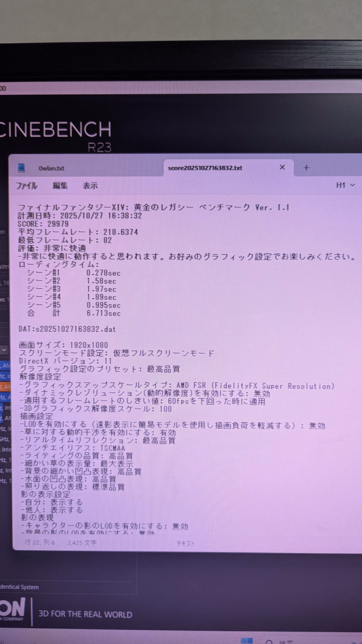This screenshot has height=644, width=362.
Task: Select the orange highlighted Cinebench ranking entry
Action: 5,387
